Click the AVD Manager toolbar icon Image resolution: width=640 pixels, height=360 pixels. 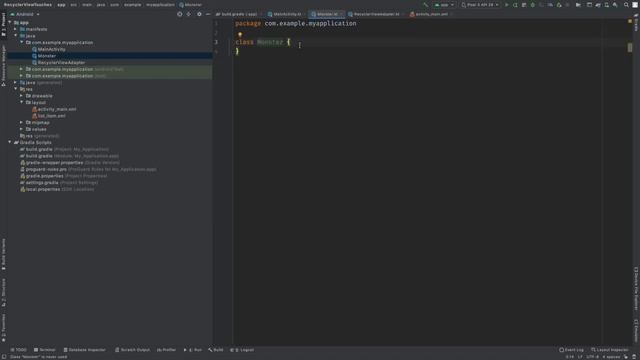[607, 5]
